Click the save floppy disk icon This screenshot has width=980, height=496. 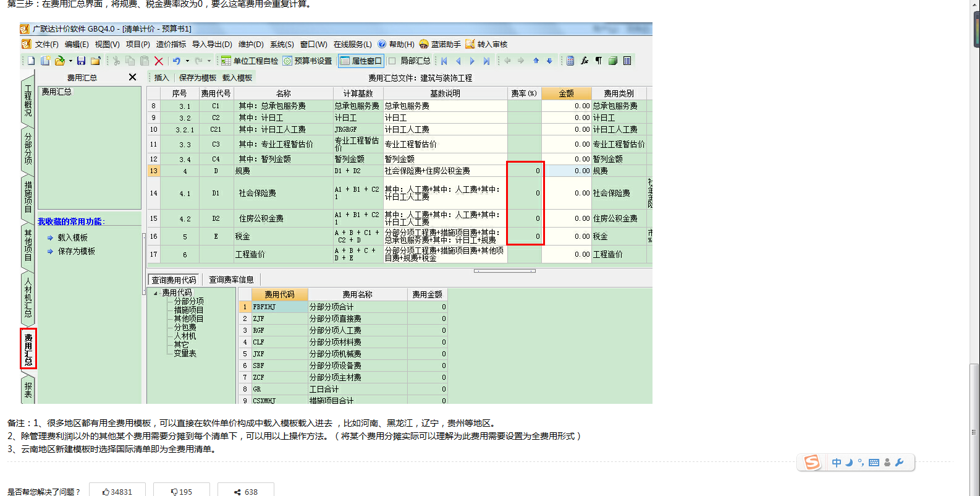tap(81, 61)
